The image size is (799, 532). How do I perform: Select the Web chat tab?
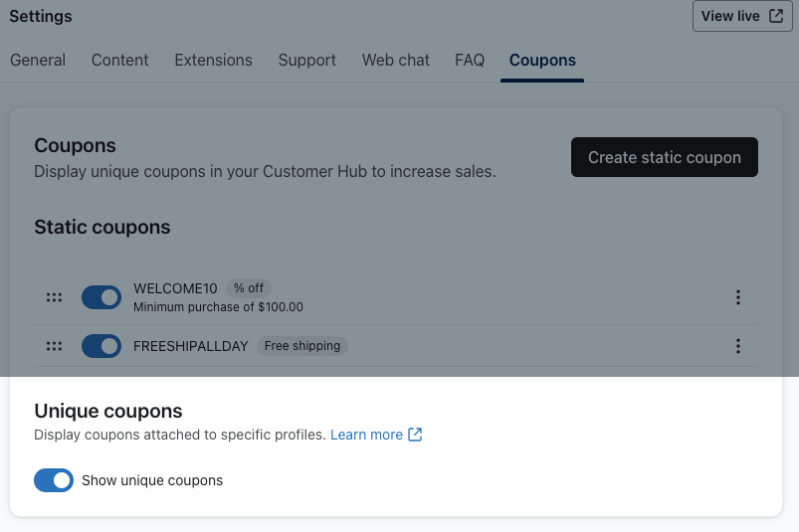pyautogui.click(x=395, y=60)
